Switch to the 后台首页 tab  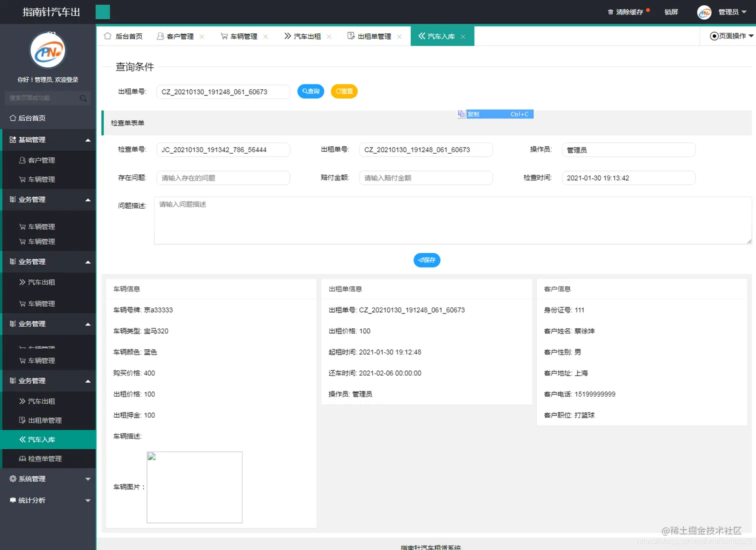[x=123, y=36]
